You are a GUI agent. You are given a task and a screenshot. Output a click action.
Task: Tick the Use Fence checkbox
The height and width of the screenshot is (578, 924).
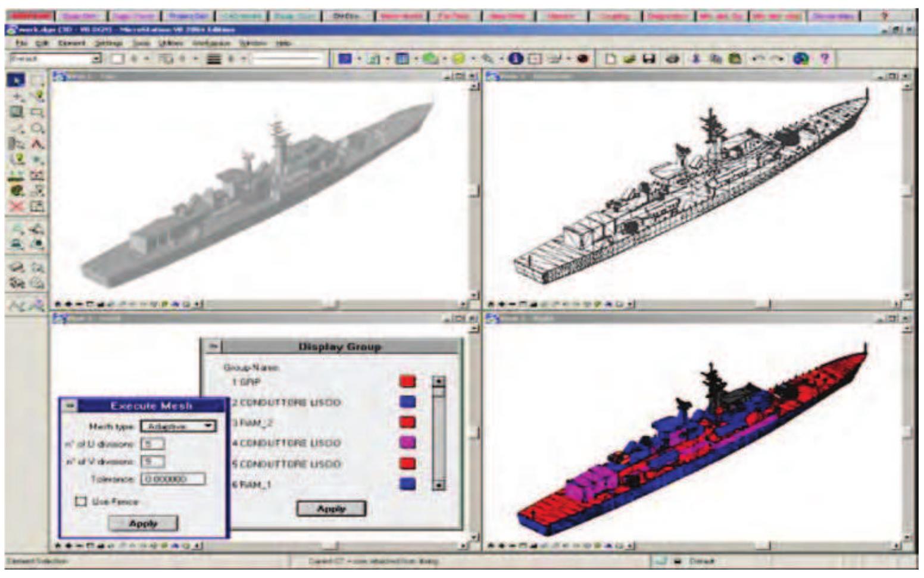pos(81,501)
